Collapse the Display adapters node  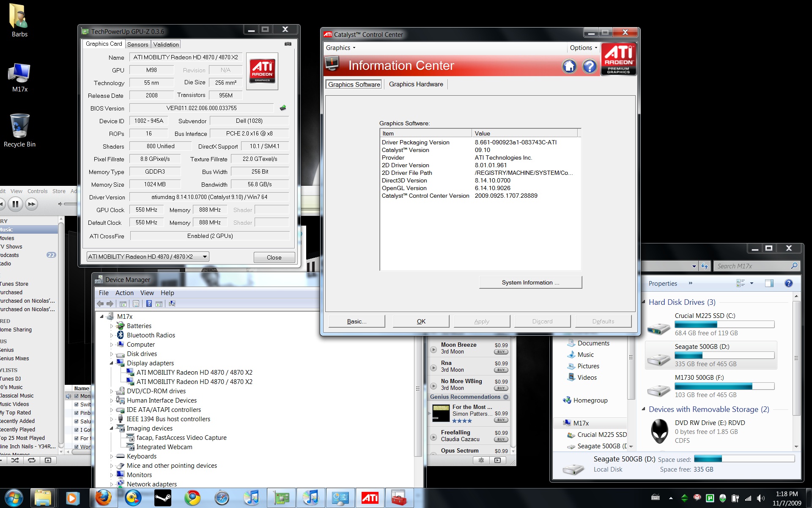[x=112, y=363]
